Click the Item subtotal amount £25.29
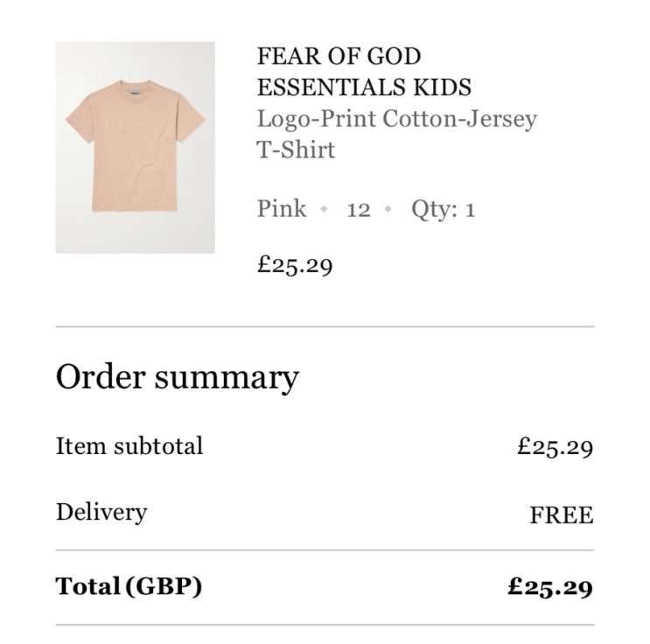Image resolution: width=650 pixels, height=644 pixels. tap(555, 447)
